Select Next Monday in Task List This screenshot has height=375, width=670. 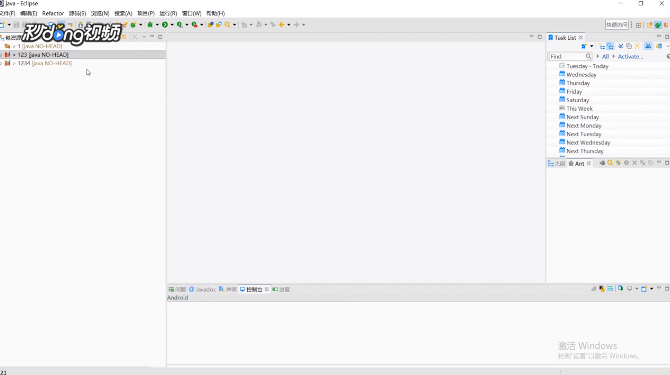[584, 126]
